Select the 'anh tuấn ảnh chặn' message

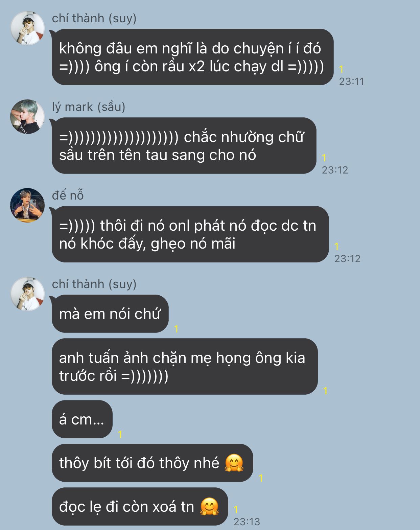point(185,367)
